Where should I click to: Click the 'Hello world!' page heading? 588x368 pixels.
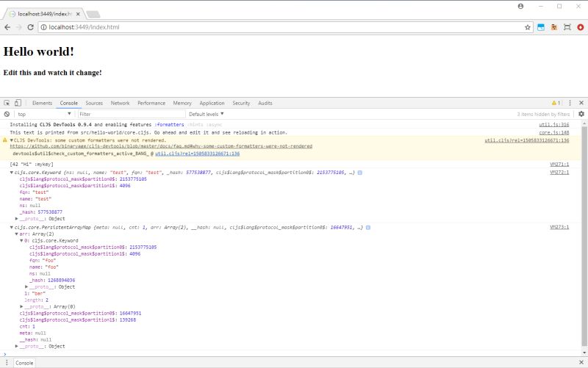click(x=39, y=51)
